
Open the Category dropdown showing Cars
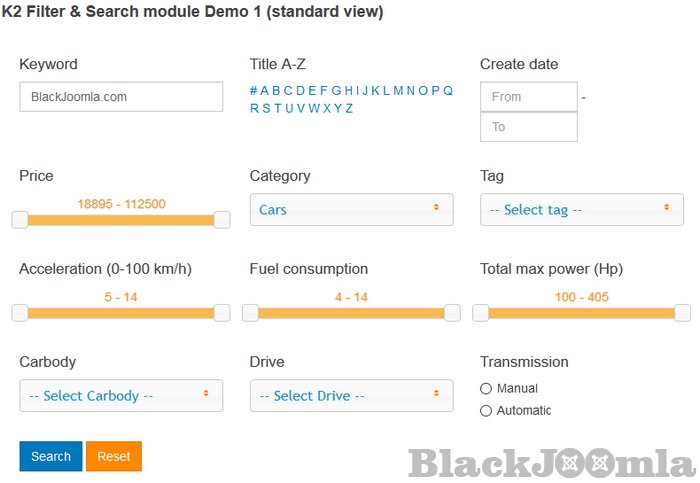pyautogui.click(x=351, y=210)
